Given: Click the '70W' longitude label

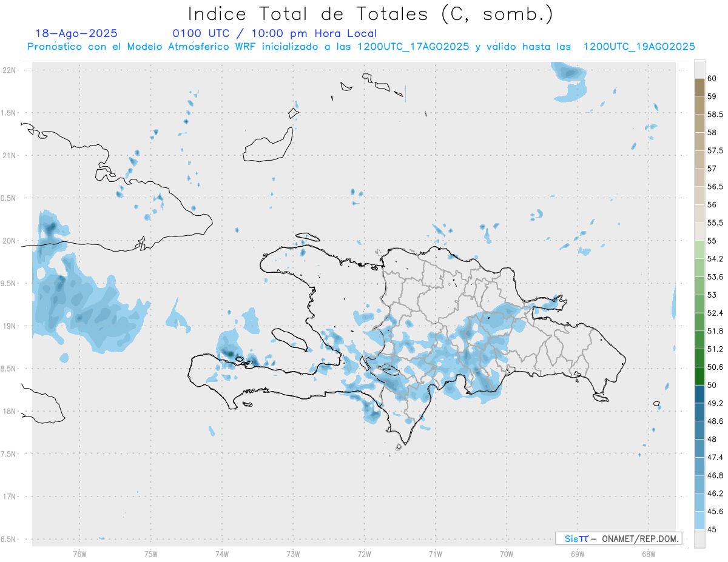Looking at the screenshot, I should [x=507, y=554].
